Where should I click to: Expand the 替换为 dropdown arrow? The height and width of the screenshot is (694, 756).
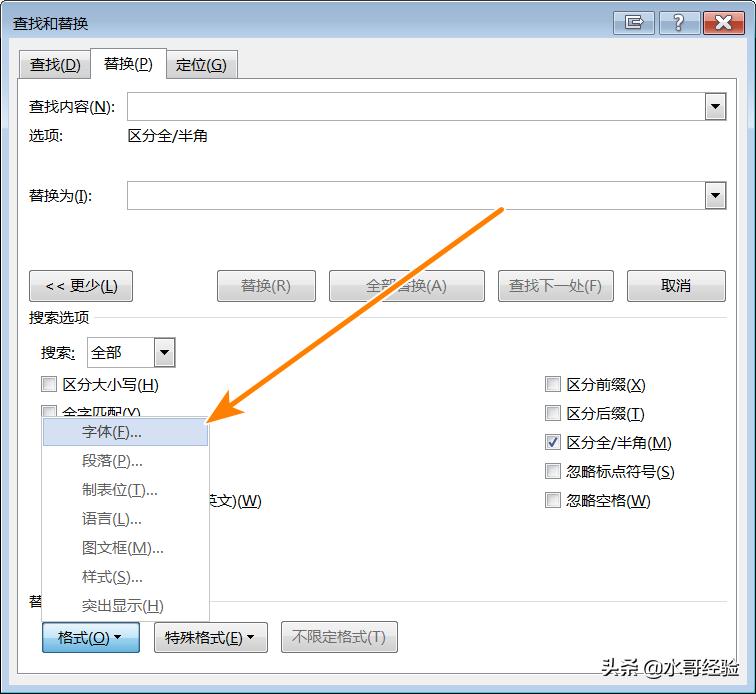click(x=716, y=195)
